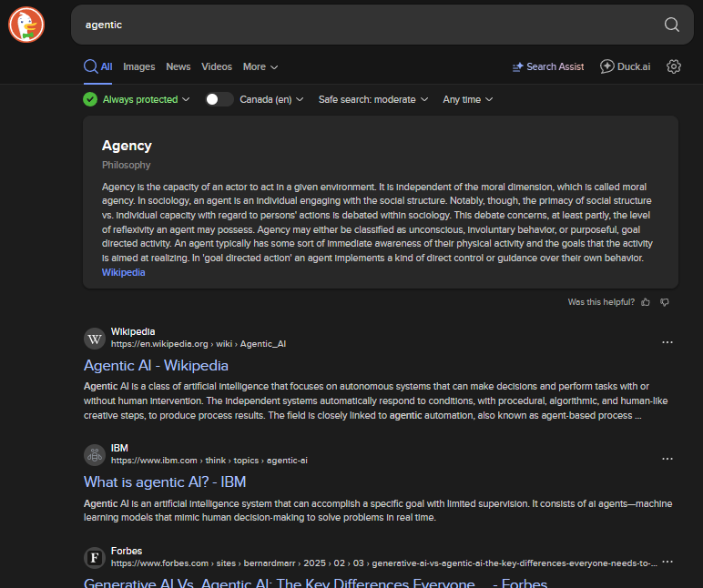The height and width of the screenshot is (588, 703).
Task: Open the Canada (en) region dropdown
Action: coord(271,99)
